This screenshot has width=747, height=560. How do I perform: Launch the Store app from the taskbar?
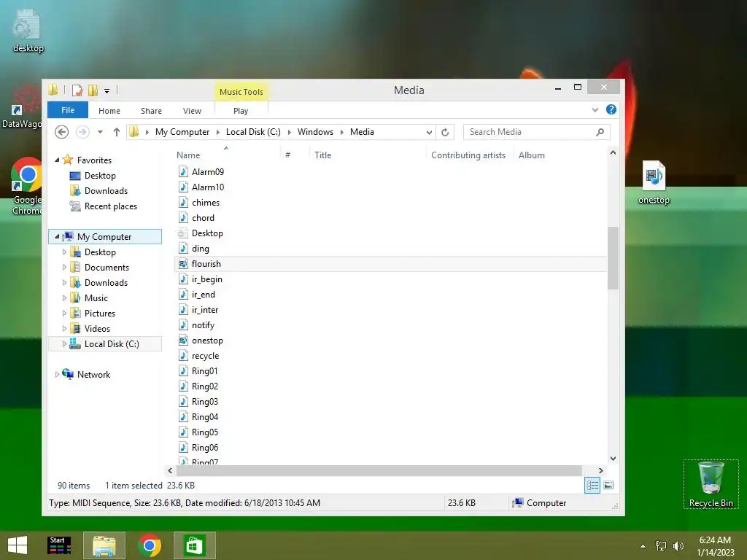point(194,545)
